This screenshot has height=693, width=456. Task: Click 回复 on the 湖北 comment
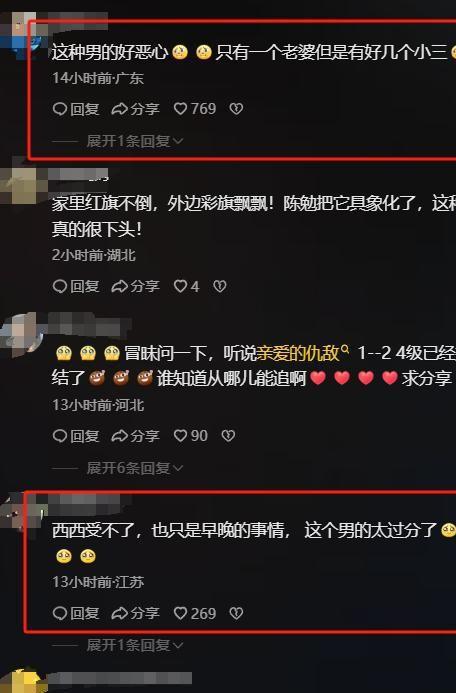pyautogui.click(x=76, y=286)
